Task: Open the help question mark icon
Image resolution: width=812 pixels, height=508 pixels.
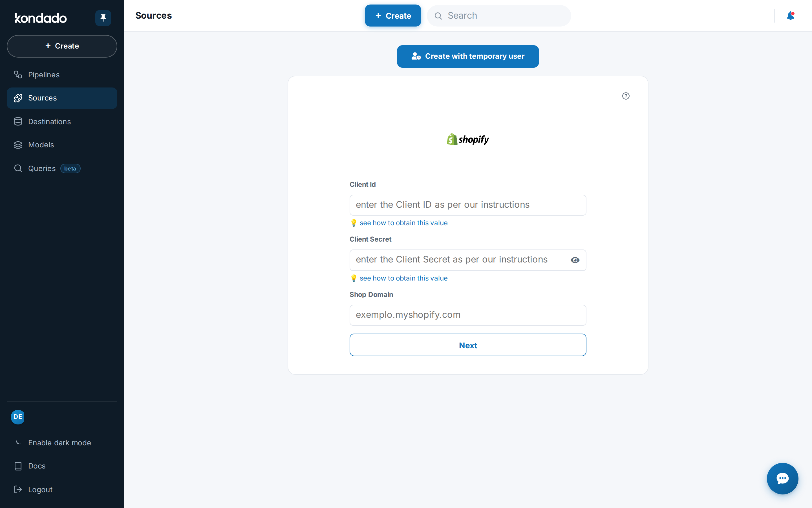Action: 626,96
